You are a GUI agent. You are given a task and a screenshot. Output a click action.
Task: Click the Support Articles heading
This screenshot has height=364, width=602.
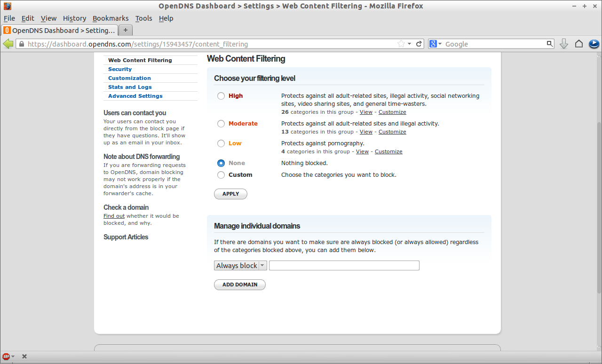tap(126, 237)
